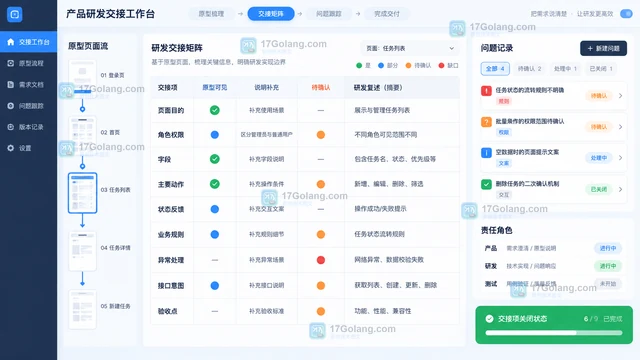Click the 待确认 column header
640x360 pixels.
(x=321, y=88)
